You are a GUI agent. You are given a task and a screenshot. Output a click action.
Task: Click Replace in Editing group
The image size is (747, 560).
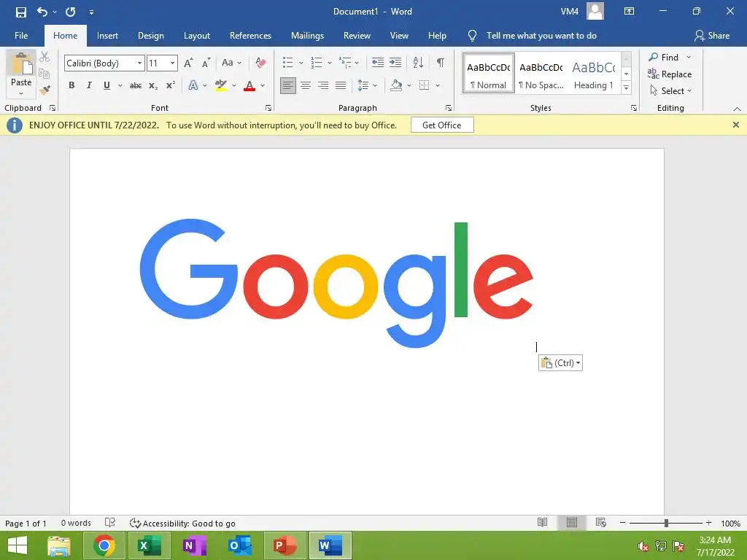(x=670, y=74)
